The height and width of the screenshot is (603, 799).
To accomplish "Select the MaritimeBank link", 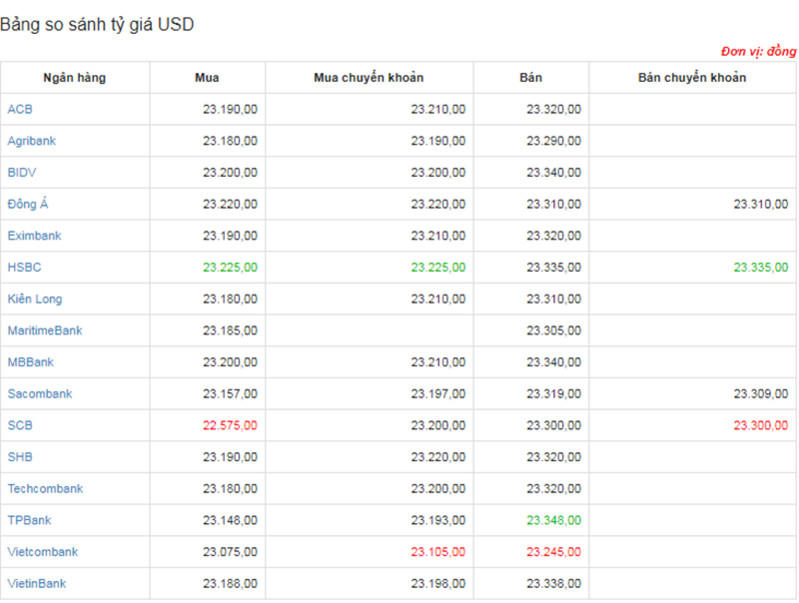I will click(x=45, y=330).
